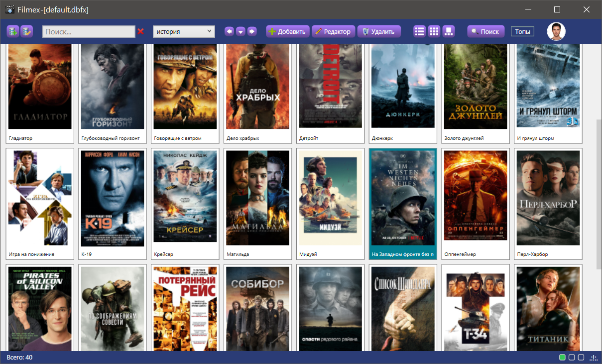Viewport: 602px width, 364px height.
Task: Select the Собибор movie poster
Action: point(258,309)
